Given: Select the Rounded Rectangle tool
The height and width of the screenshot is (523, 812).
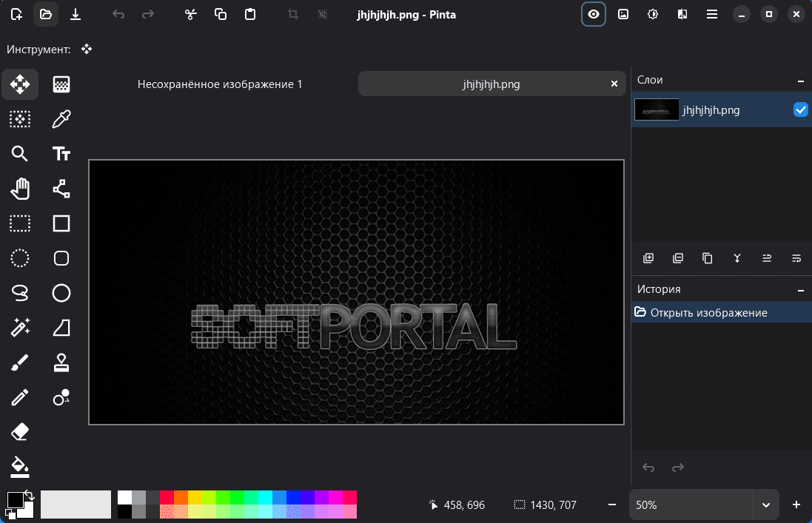Looking at the screenshot, I should point(61,258).
